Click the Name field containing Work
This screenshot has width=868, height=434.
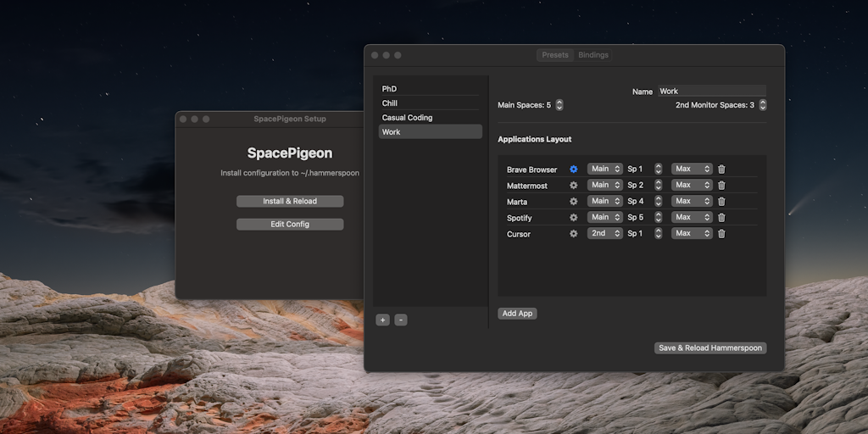pos(711,91)
